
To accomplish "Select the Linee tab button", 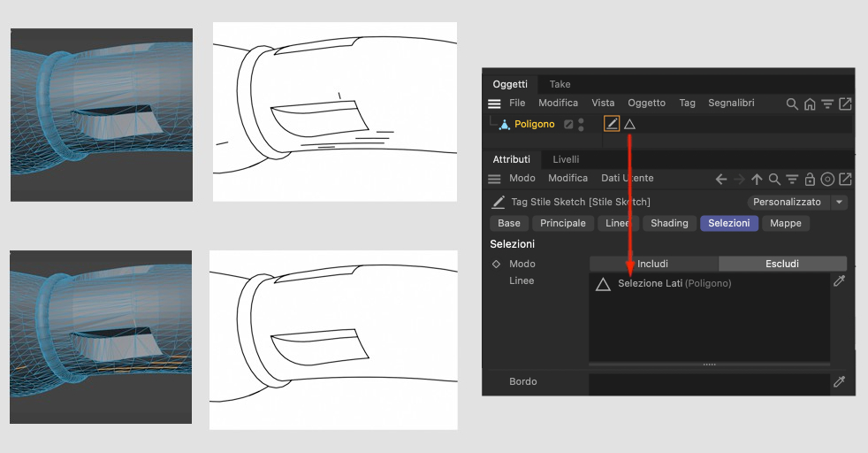I will point(619,223).
